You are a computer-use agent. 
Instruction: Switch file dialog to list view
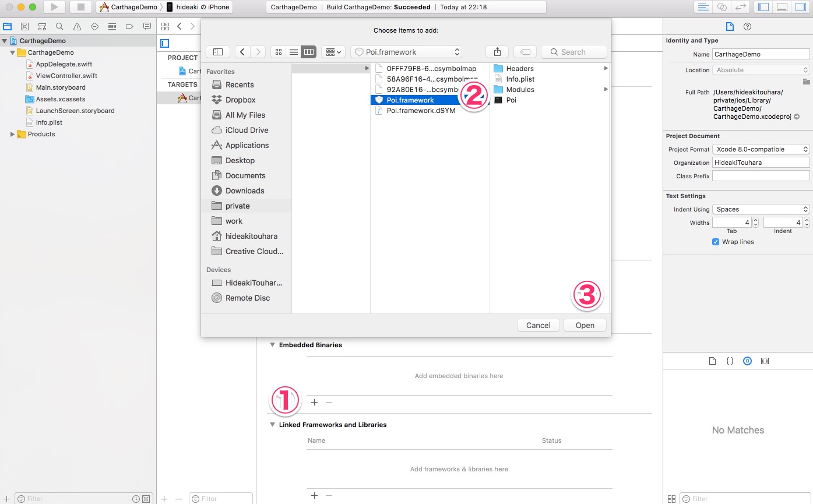click(x=294, y=52)
